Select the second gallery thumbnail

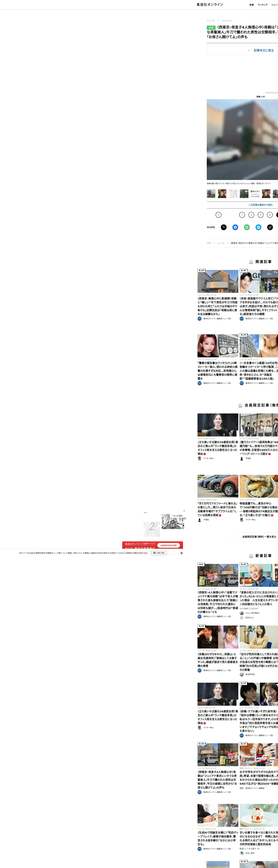[x=222, y=193]
